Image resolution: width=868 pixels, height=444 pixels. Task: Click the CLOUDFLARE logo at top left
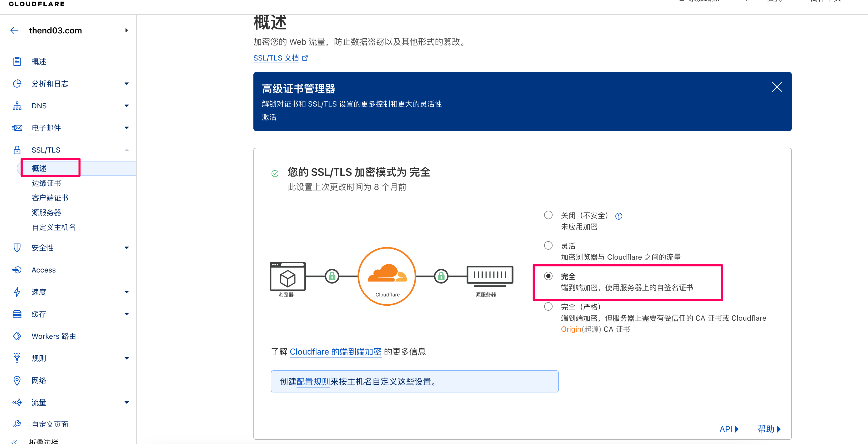(x=36, y=4)
